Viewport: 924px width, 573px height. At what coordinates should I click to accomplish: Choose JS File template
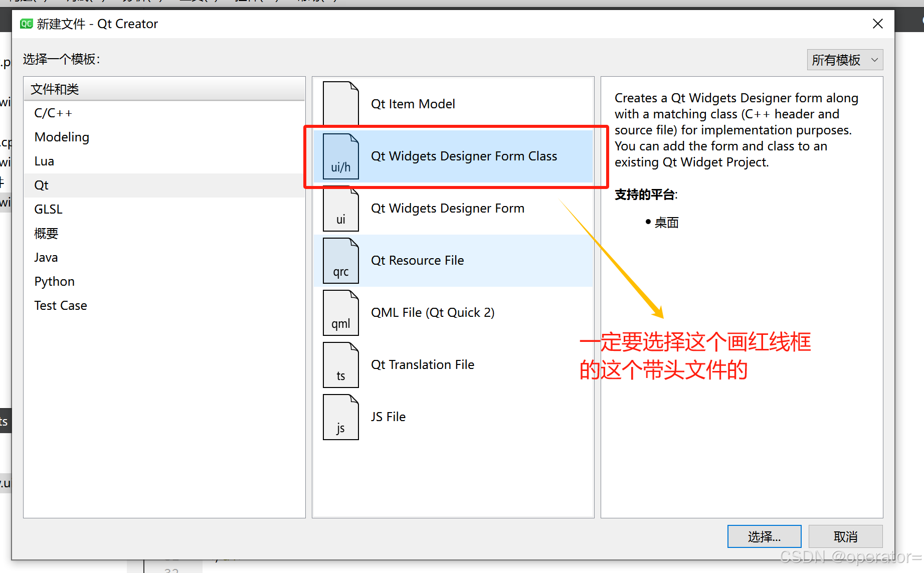(453, 417)
